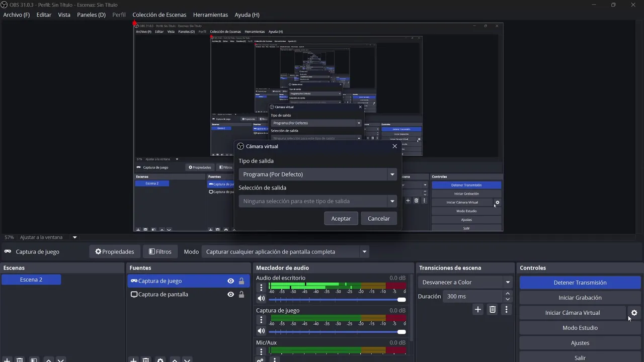Add a scene with the plus icon under Escenas
The height and width of the screenshot is (362, 644).
pyautogui.click(x=7, y=359)
